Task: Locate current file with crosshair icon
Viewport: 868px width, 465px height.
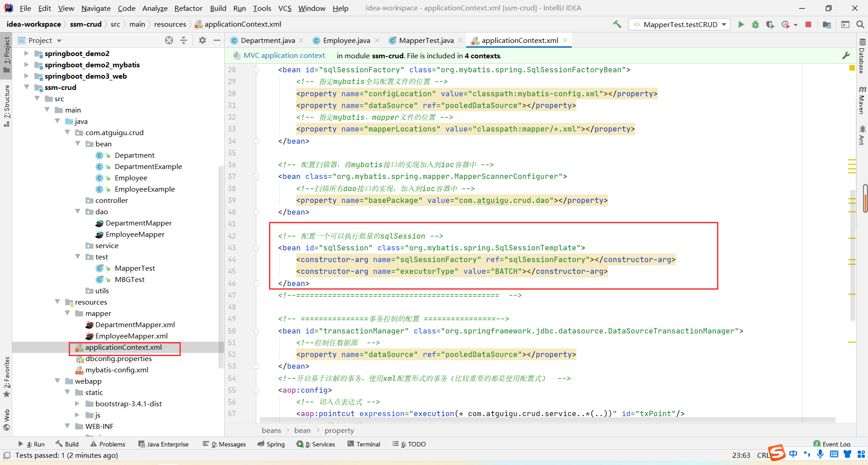Action: tap(169, 40)
